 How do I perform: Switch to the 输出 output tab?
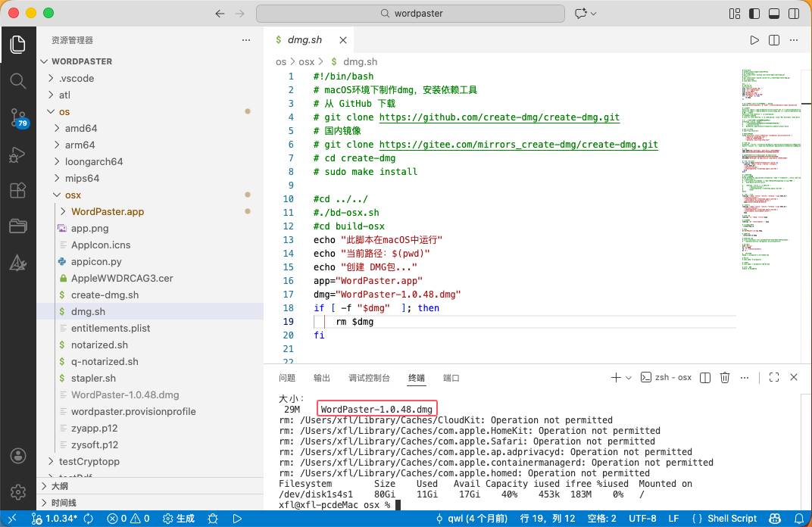coord(322,378)
